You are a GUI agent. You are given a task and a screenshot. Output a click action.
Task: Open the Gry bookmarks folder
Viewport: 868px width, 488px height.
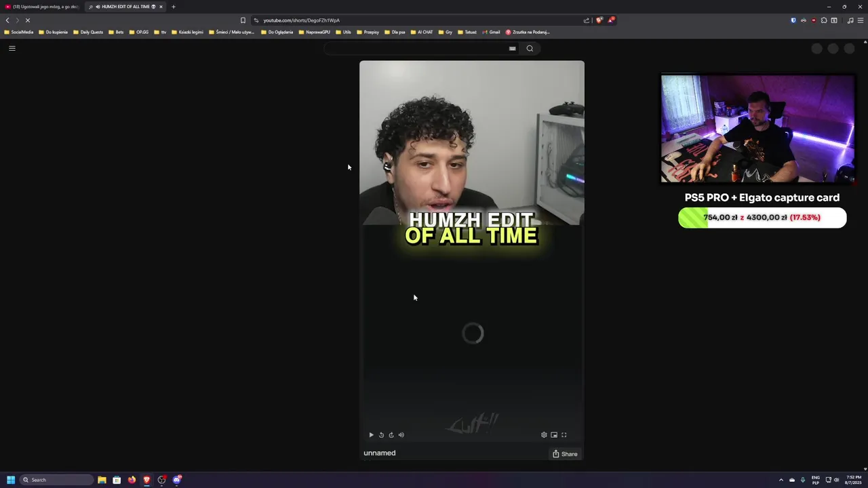click(x=446, y=32)
